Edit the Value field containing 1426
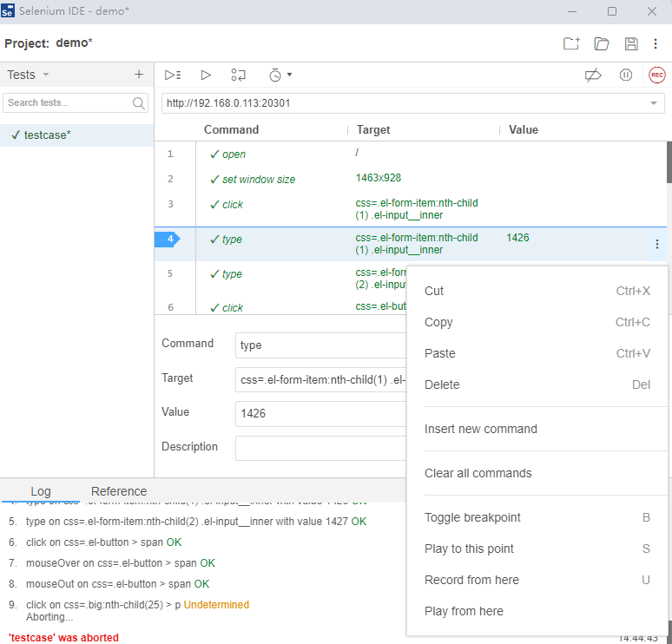The height and width of the screenshot is (644, 672). (320, 414)
